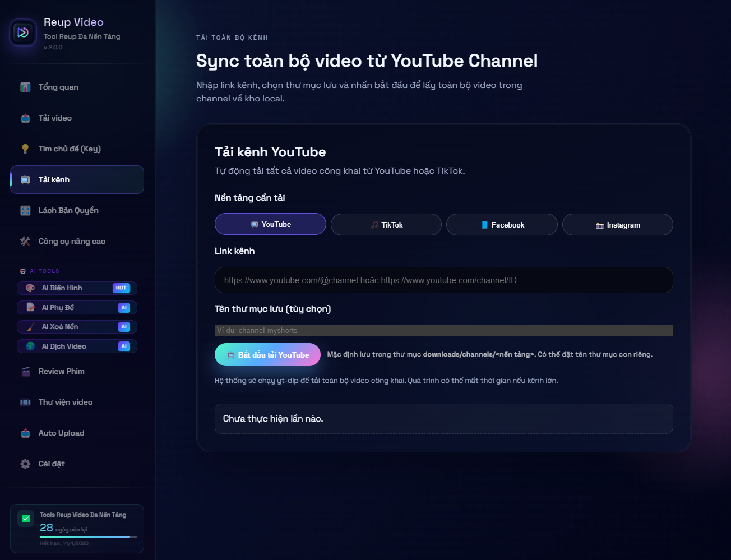
Task: Open the Thư viện video page
Action: click(65, 402)
